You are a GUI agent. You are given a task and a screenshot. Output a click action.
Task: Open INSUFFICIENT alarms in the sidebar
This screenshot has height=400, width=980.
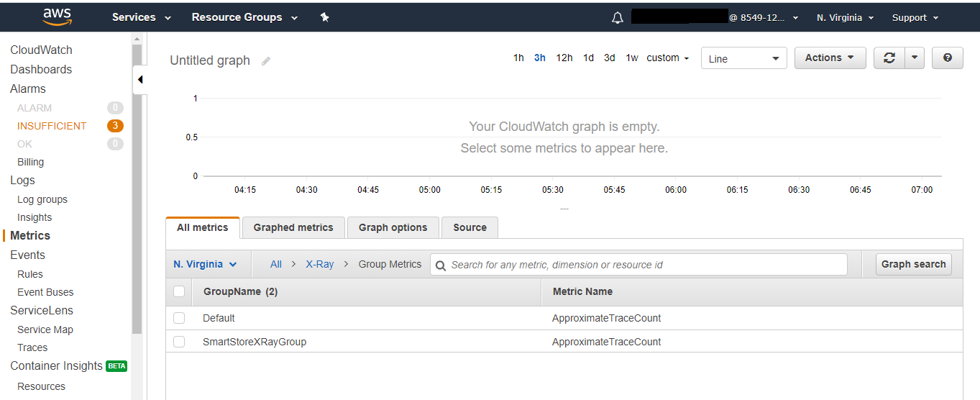(x=52, y=126)
